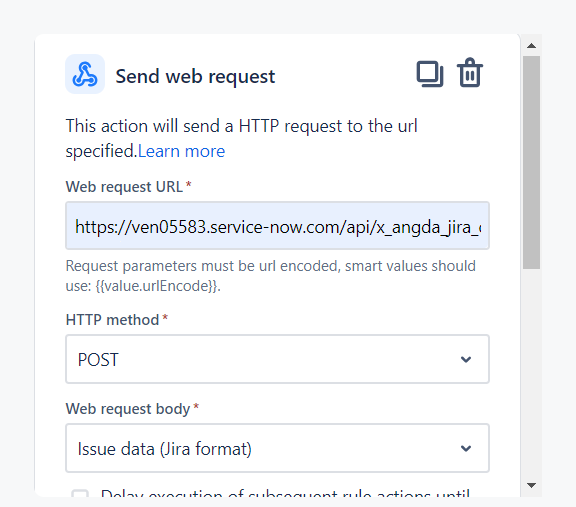Follow the Learn more link
Viewport: 576px width, 507px height.
click(181, 151)
